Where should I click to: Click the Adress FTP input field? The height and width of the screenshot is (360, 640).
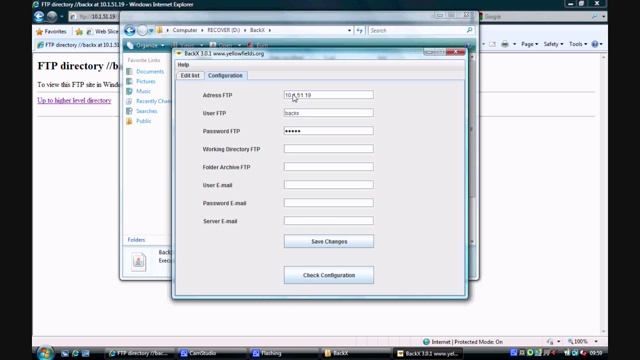[x=329, y=95]
